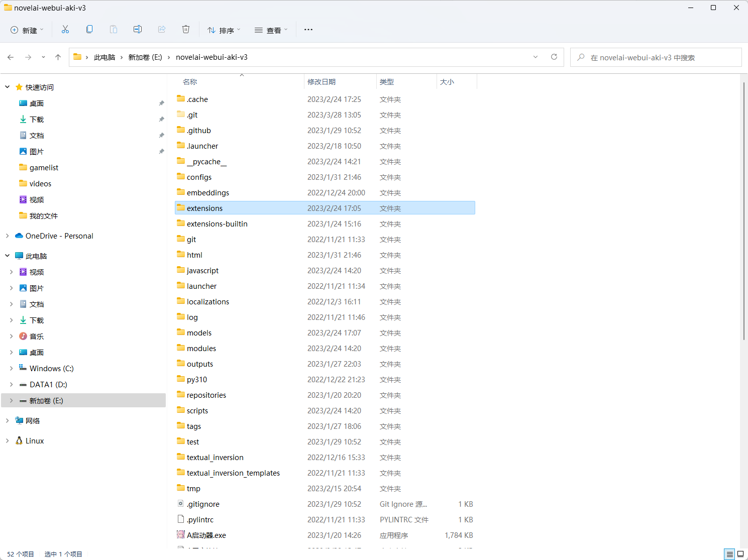
Task: Sort by 类型 column header
Action: pos(387,82)
